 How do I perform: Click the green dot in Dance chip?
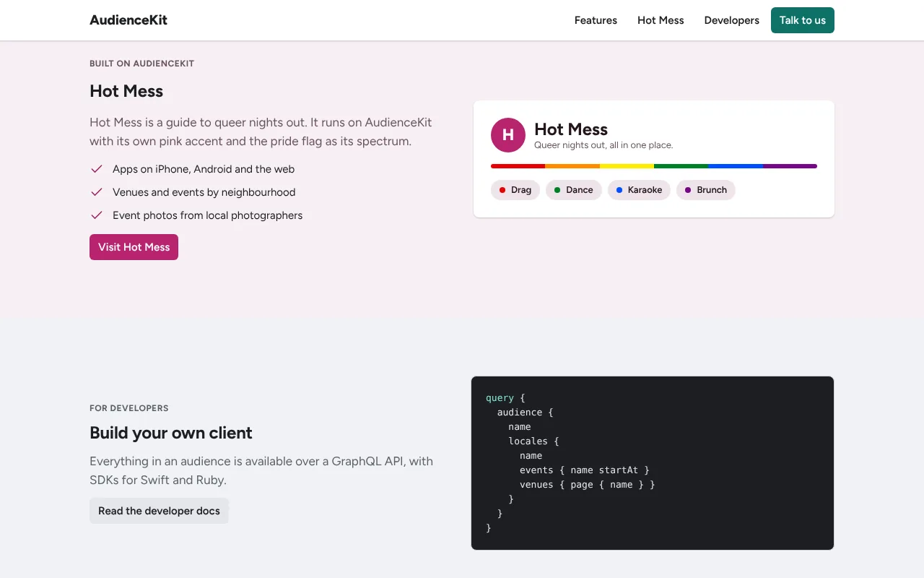557,190
